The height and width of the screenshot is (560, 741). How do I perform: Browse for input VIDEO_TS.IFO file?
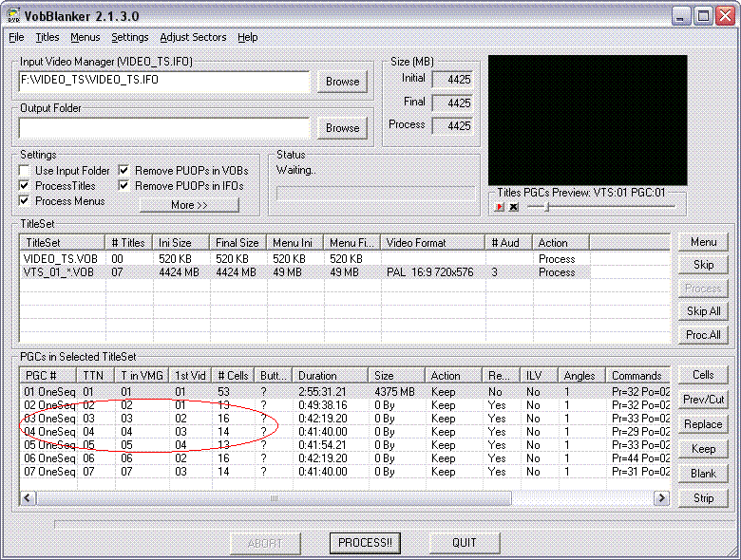342,82
